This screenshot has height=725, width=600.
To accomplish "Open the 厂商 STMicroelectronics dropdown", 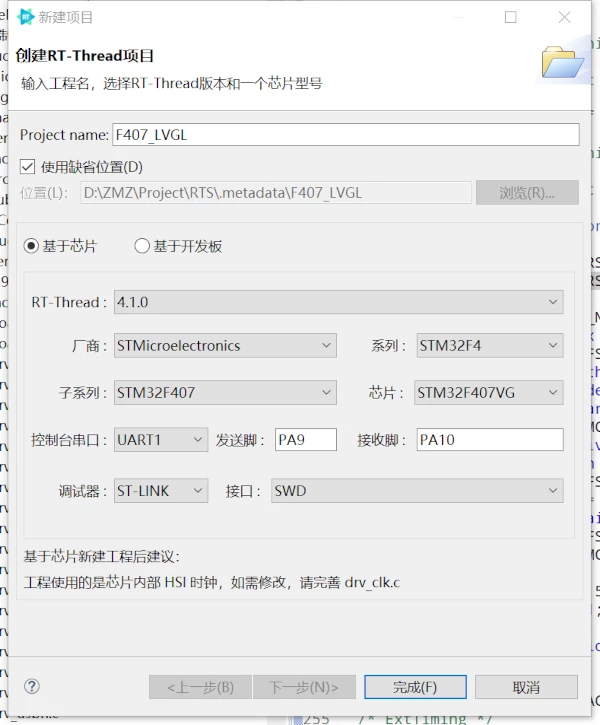I will click(x=225, y=345).
